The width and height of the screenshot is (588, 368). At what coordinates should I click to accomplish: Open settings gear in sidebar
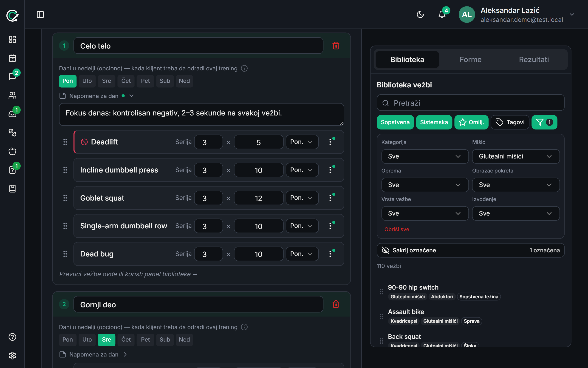(12, 356)
